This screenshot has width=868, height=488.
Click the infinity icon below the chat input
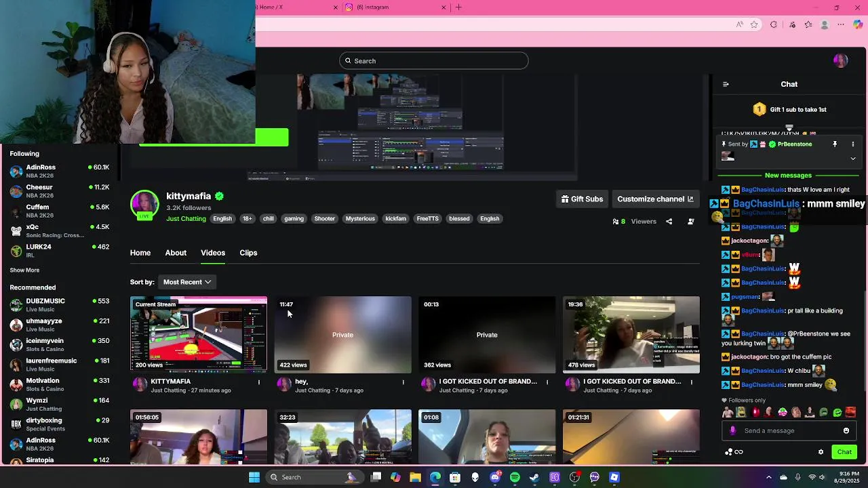pos(739,452)
